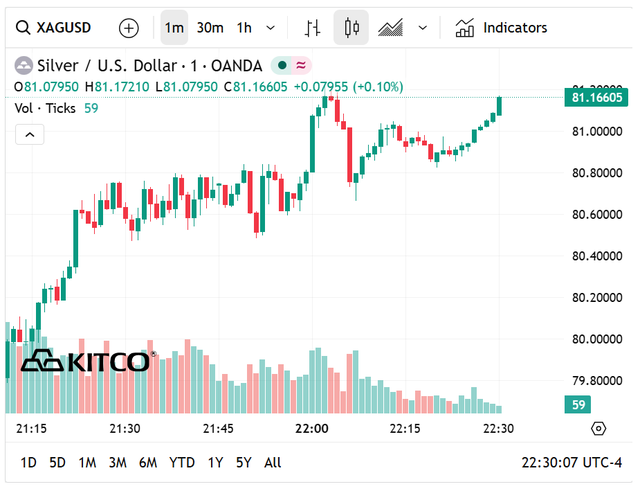Open the XAGUSD symbol search
This screenshot has width=640, height=491.
click(x=53, y=28)
